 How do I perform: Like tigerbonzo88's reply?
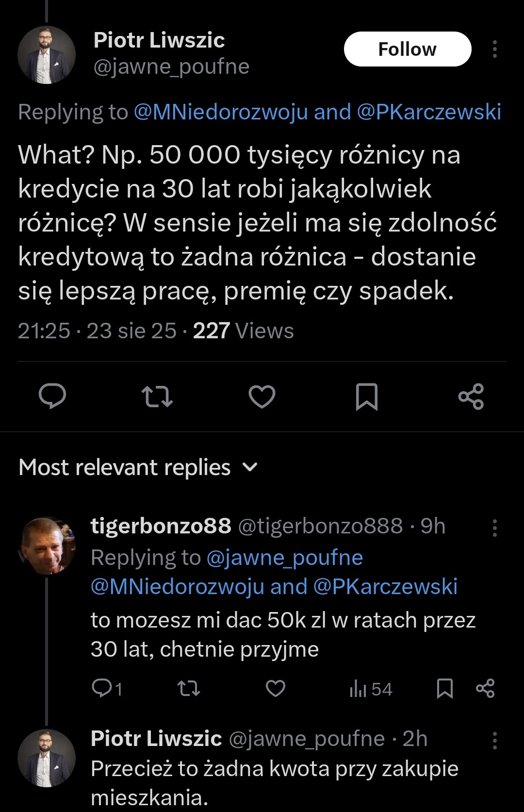tap(276, 688)
